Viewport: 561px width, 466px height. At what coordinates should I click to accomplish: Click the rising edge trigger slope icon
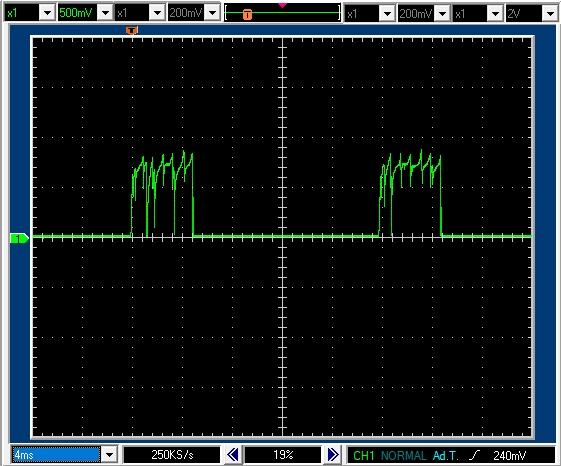pyautogui.click(x=474, y=455)
